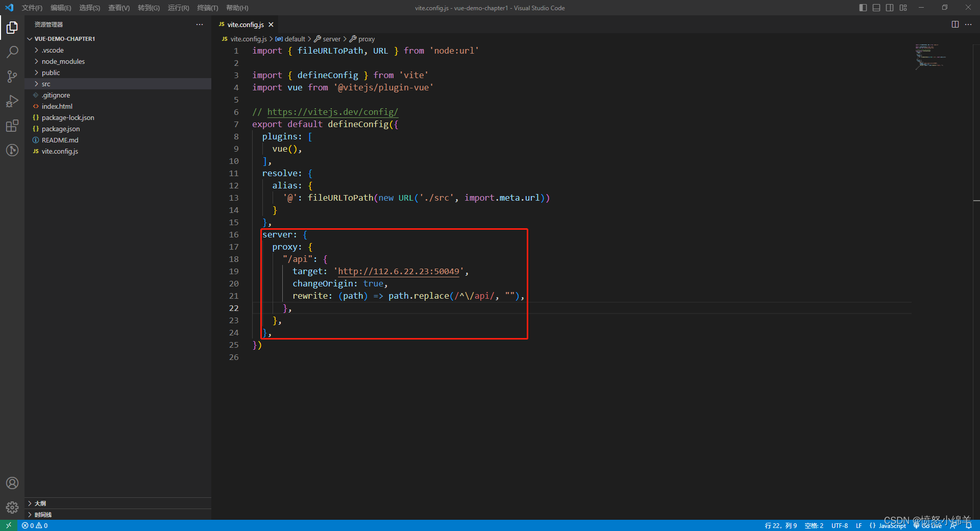Open the 选择(S) menu

[x=89, y=8]
